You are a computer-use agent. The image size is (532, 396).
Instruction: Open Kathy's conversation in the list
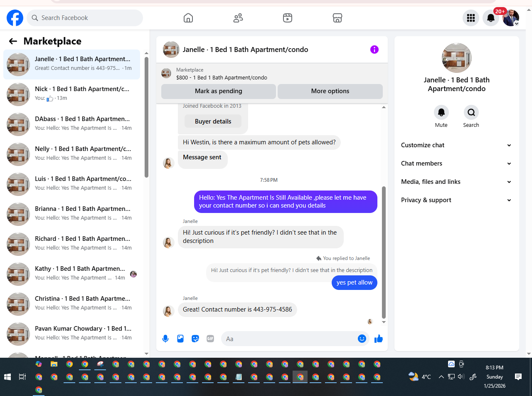(x=71, y=274)
